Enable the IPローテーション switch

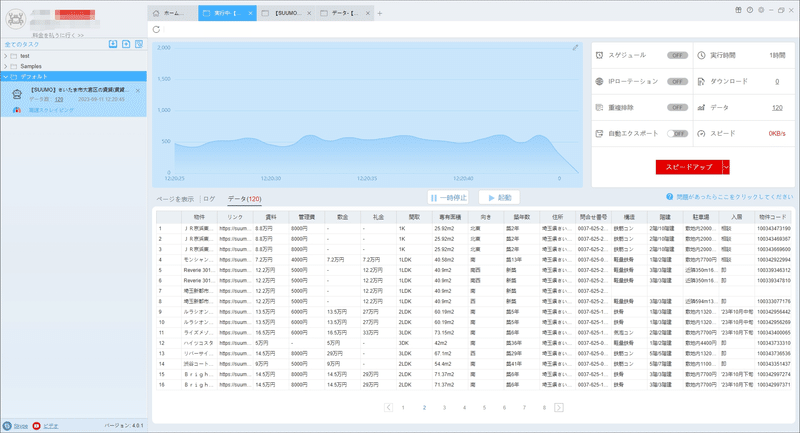(x=677, y=82)
